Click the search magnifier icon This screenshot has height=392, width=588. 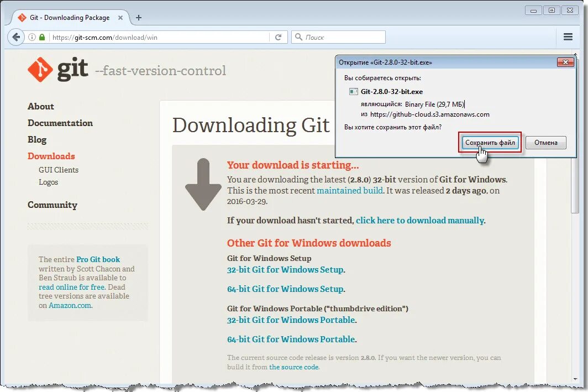click(298, 36)
